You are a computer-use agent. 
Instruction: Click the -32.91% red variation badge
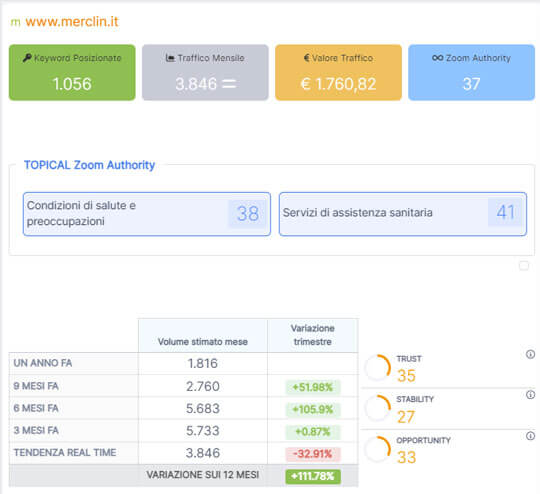click(x=313, y=454)
